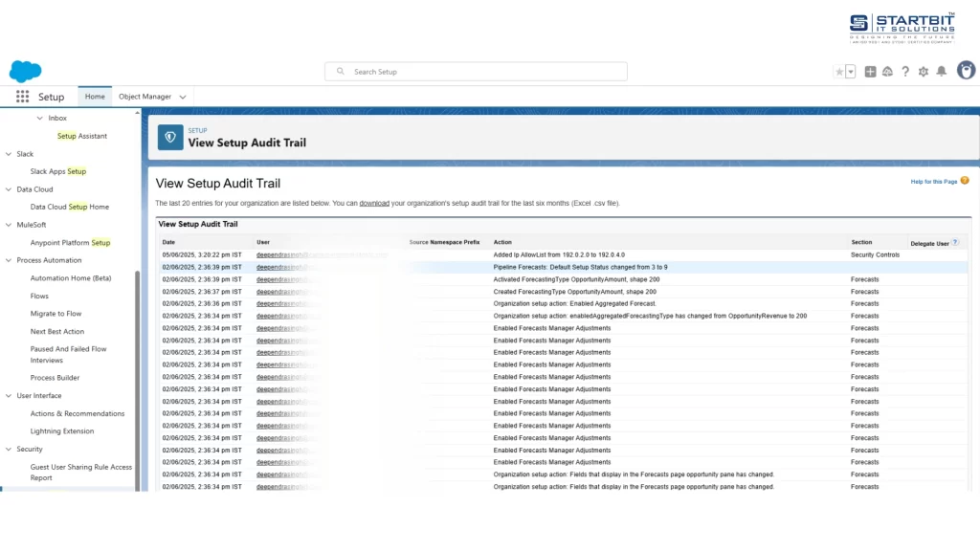Expand the Security section

tap(8, 449)
